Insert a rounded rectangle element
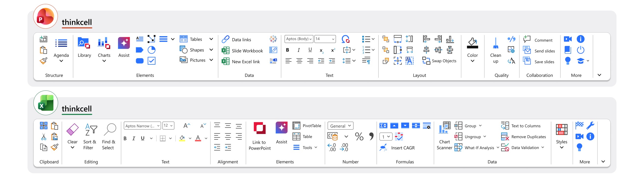 click(139, 60)
